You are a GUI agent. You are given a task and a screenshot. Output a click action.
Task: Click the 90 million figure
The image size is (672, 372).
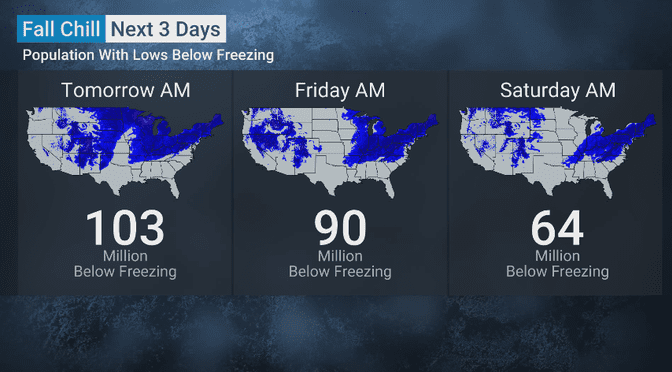pyautogui.click(x=340, y=228)
